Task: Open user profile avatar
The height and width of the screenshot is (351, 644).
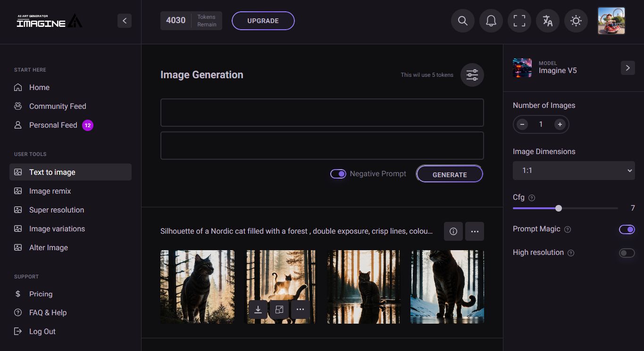Action: pos(611,21)
